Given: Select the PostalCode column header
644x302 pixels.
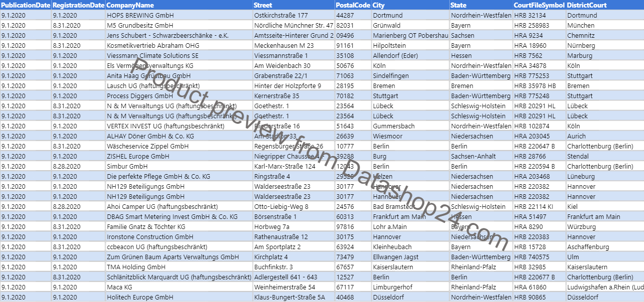Looking at the screenshot, I should (353, 5).
